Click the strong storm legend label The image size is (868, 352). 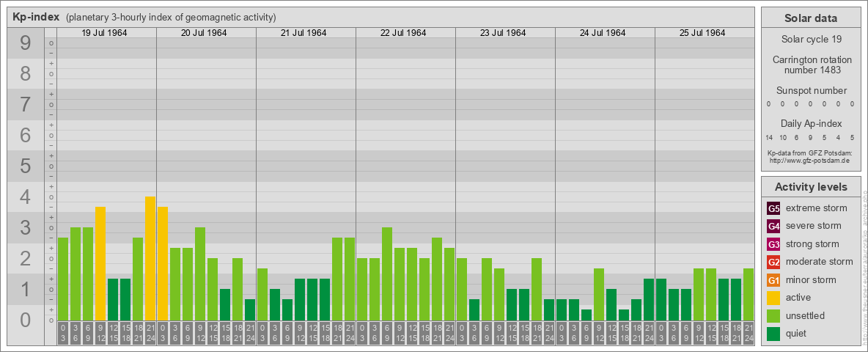(812, 244)
